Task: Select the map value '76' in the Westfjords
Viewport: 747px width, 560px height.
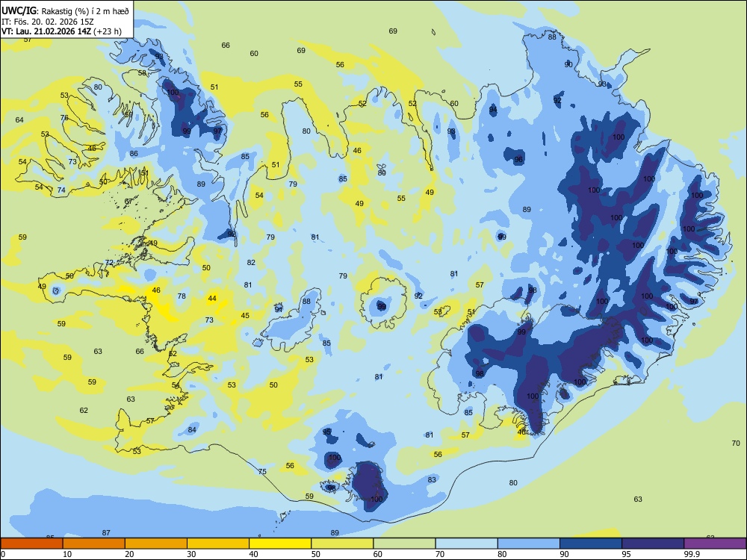Action: [x=64, y=118]
